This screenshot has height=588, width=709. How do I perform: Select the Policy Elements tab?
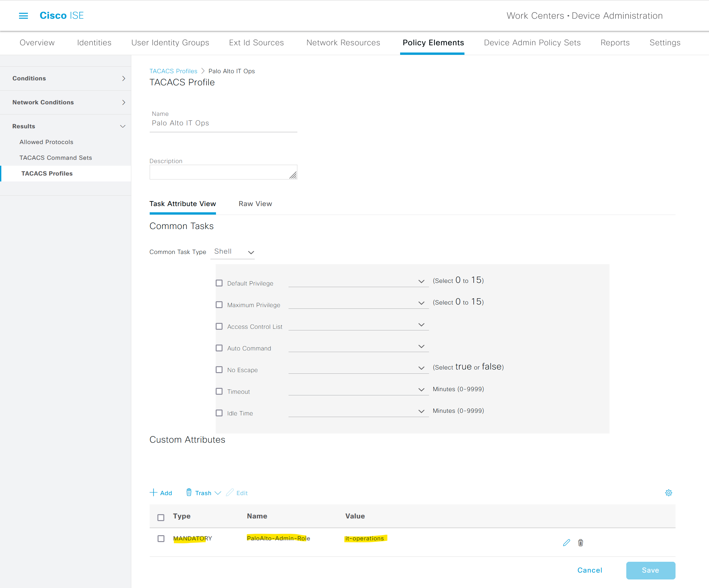(x=433, y=43)
